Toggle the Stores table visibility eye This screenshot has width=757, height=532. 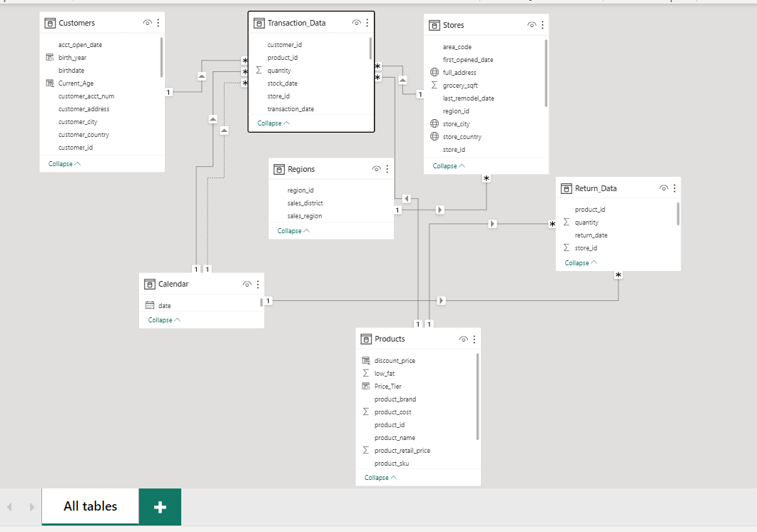coord(531,24)
